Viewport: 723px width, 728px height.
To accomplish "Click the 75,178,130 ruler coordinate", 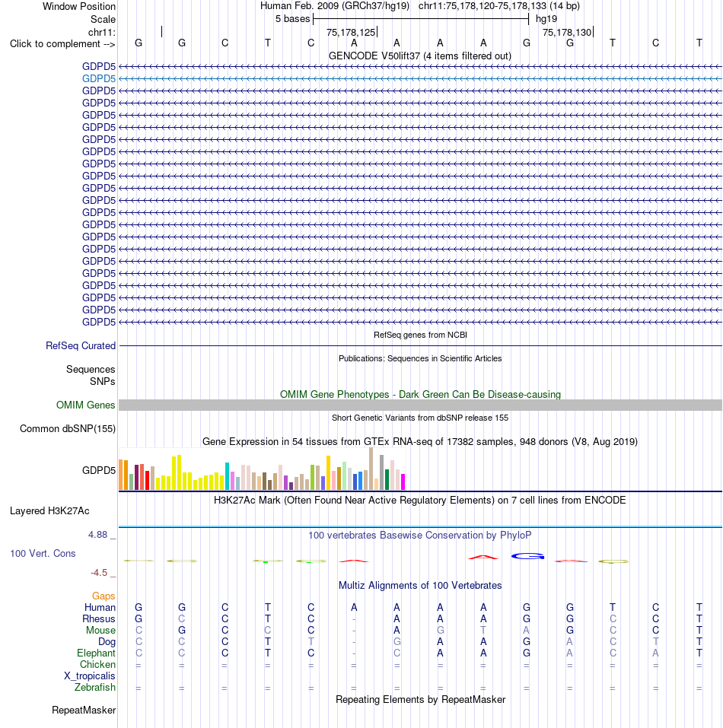I will [x=567, y=33].
